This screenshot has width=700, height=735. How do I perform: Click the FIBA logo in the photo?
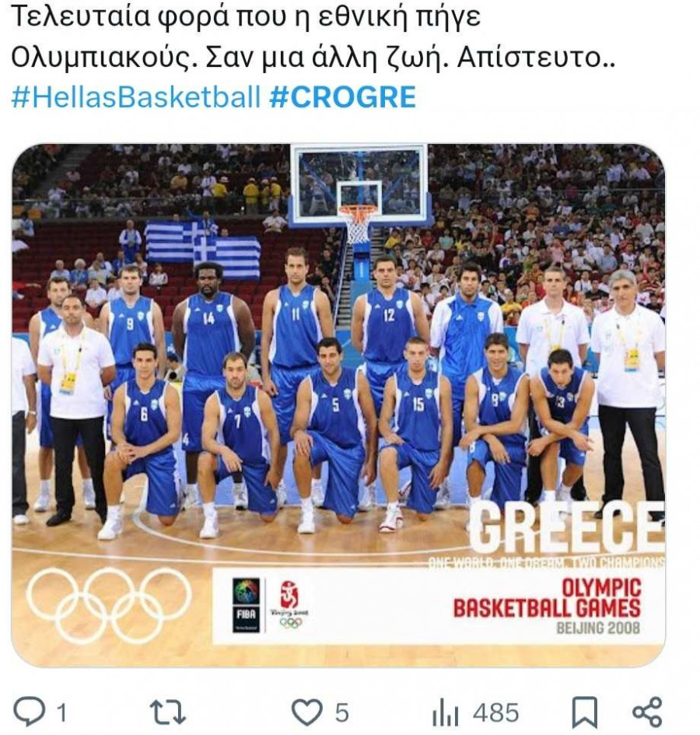(x=246, y=605)
